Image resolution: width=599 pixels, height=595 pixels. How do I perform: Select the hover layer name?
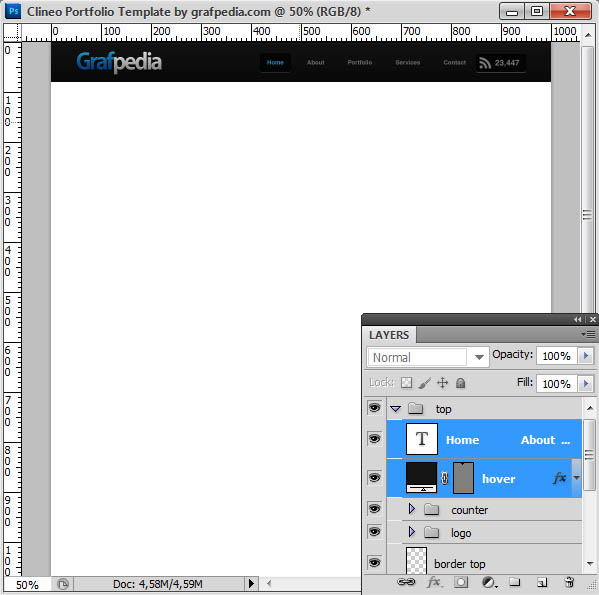pyautogui.click(x=499, y=479)
